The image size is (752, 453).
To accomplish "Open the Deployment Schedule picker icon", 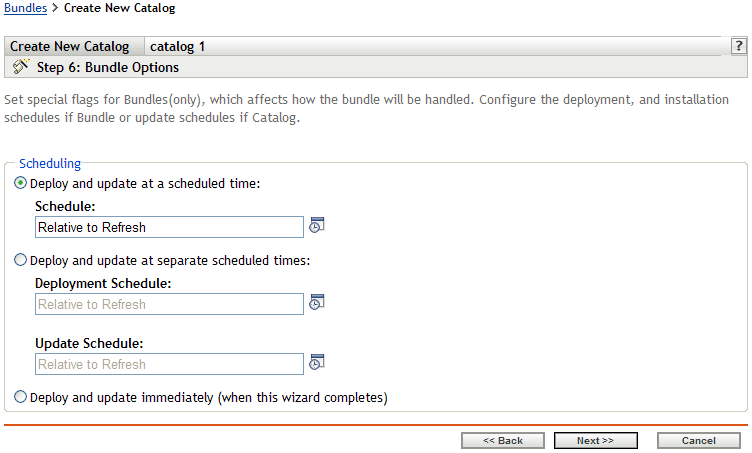I will (x=316, y=302).
